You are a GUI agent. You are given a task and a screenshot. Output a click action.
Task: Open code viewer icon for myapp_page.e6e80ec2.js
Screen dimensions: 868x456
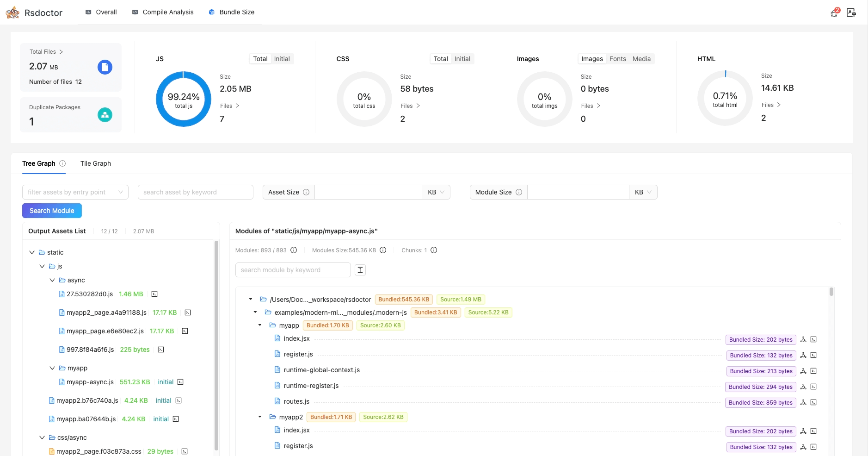185,331
